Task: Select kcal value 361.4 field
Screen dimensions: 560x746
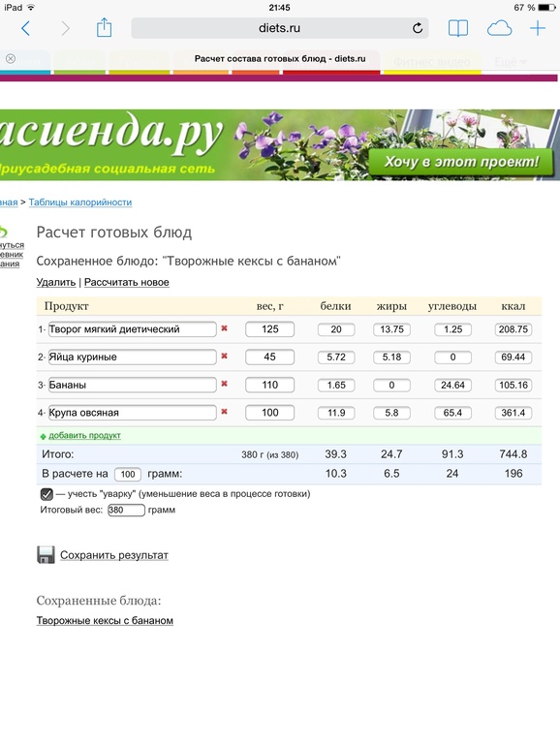Action: 513,413
